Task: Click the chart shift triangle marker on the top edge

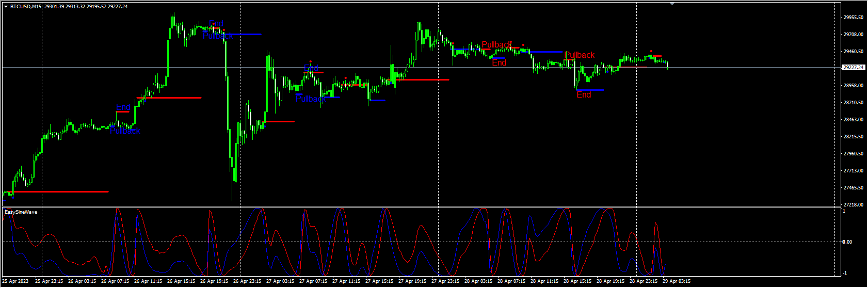Action: tap(672, 4)
